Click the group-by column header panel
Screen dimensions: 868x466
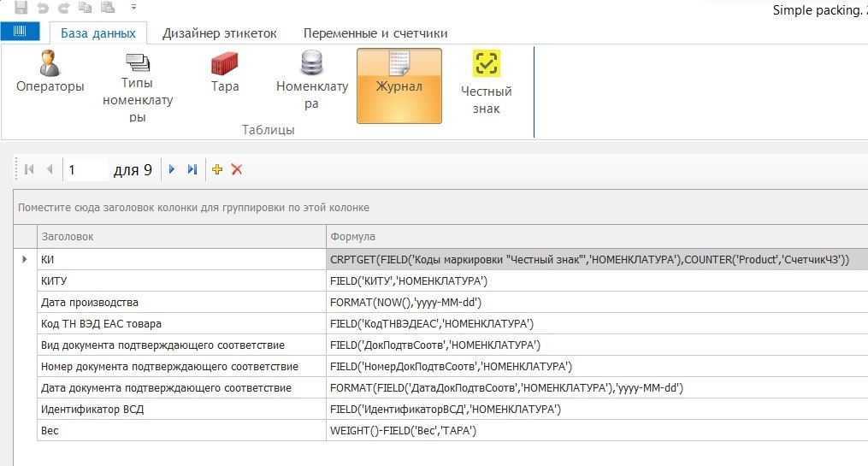tap(440, 208)
